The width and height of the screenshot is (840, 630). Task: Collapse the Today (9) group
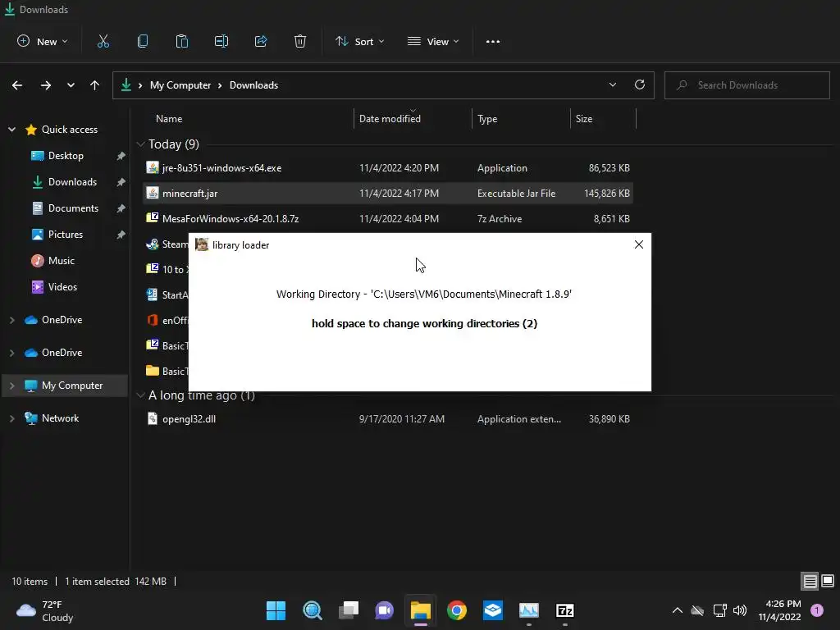tap(140, 144)
